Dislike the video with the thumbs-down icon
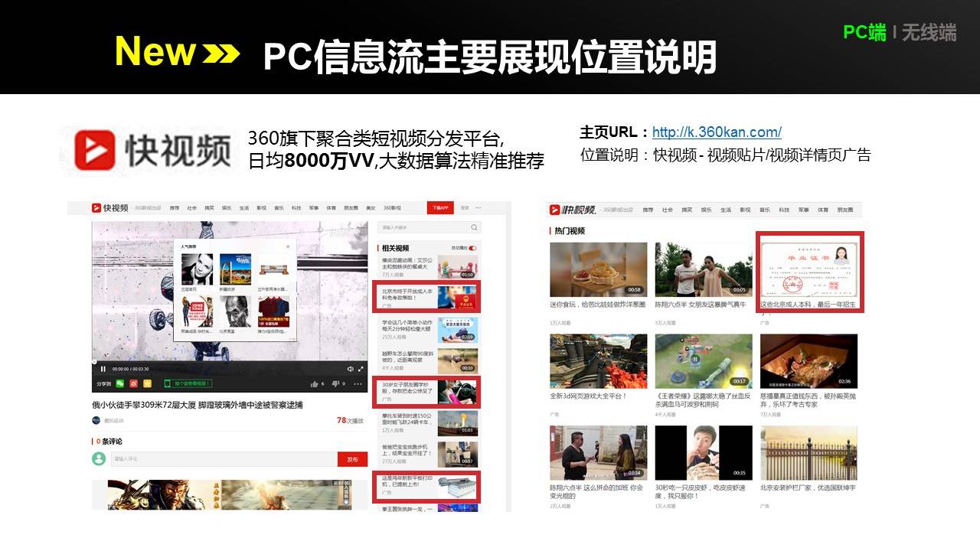This screenshot has width=980, height=551. [335, 383]
